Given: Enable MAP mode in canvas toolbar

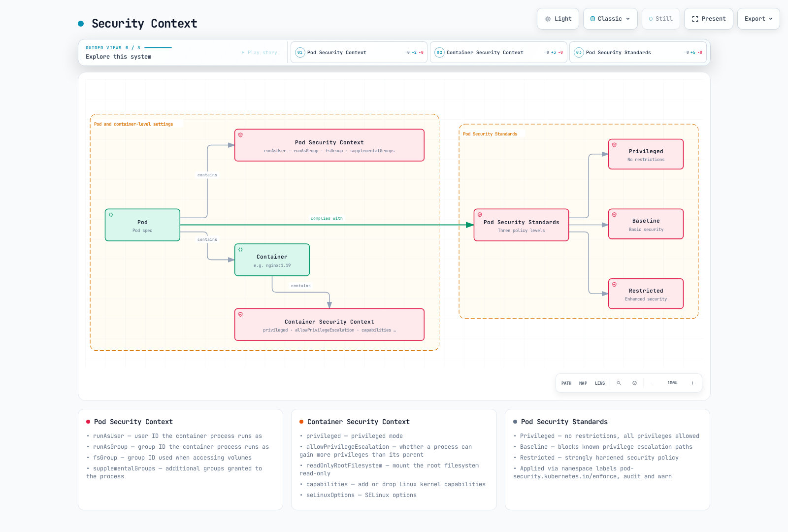Looking at the screenshot, I should click(x=583, y=383).
